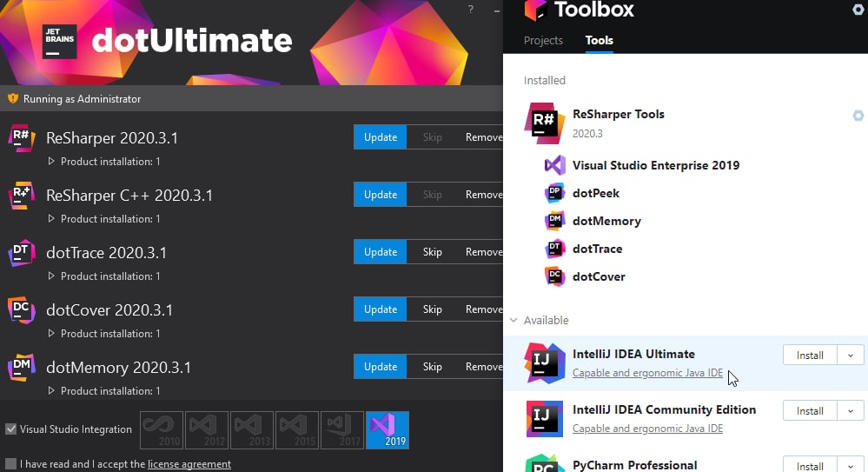Skip dotMemory 2020.3.1
The image size is (868, 472).
[x=433, y=366]
